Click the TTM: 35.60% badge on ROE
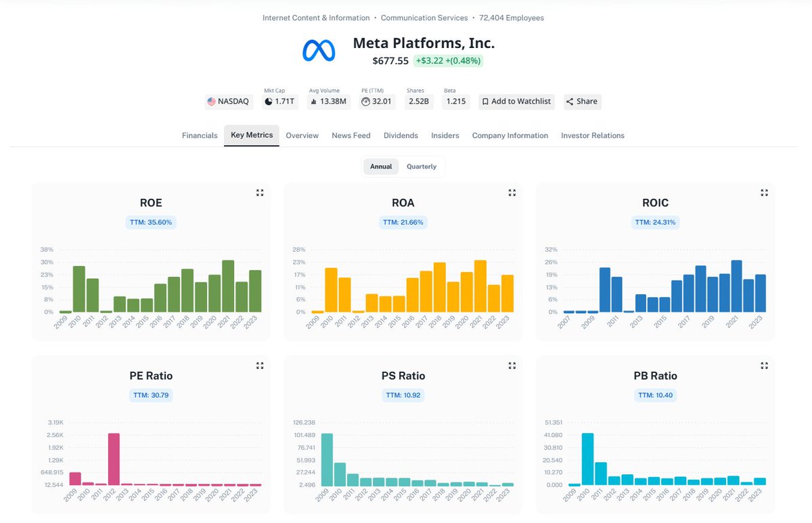The width and height of the screenshot is (812, 523). [x=151, y=221]
